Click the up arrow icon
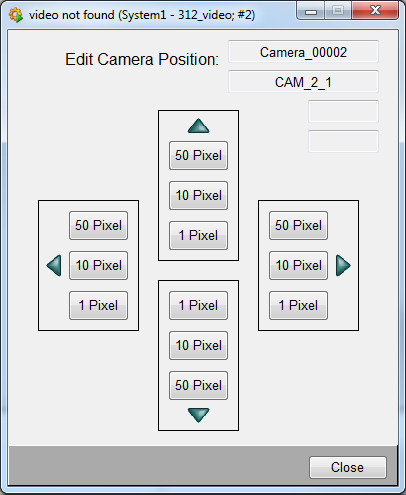The height and width of the screenshot is (495, 406). 198,126
